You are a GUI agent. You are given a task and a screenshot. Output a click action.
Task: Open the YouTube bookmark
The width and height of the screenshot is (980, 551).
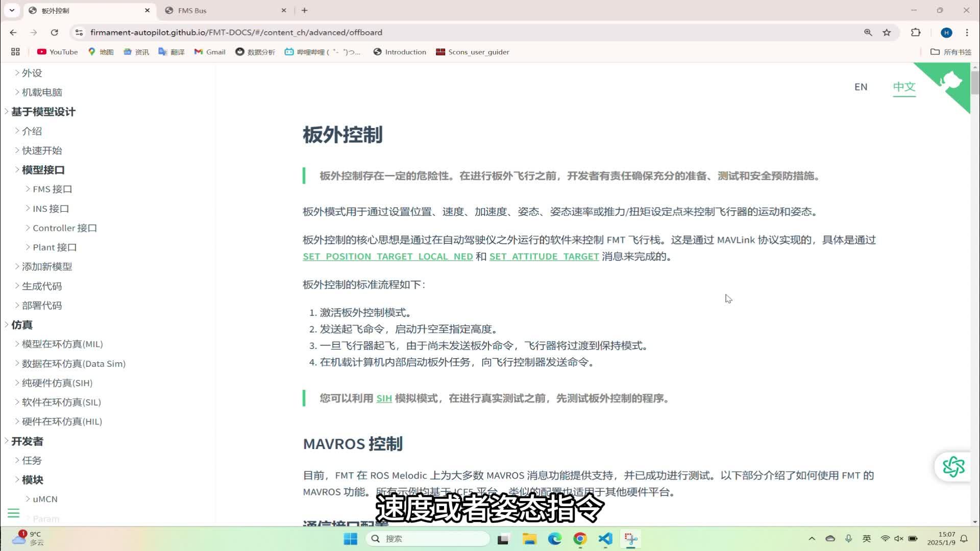[57, 52]
